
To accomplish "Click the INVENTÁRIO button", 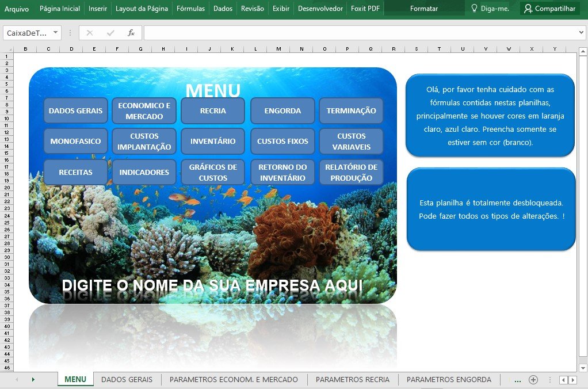I will coord(213,141).
